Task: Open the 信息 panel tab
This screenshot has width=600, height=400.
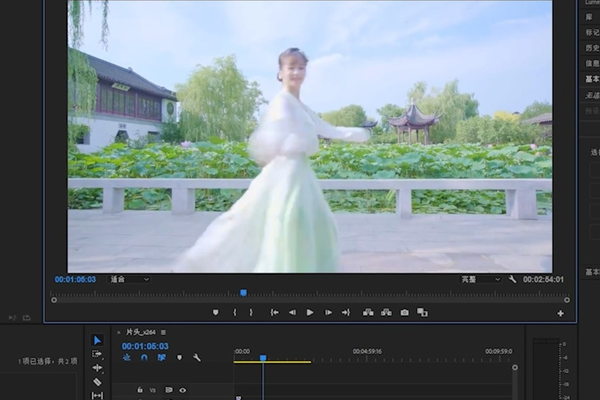Action: click(592, 63)
